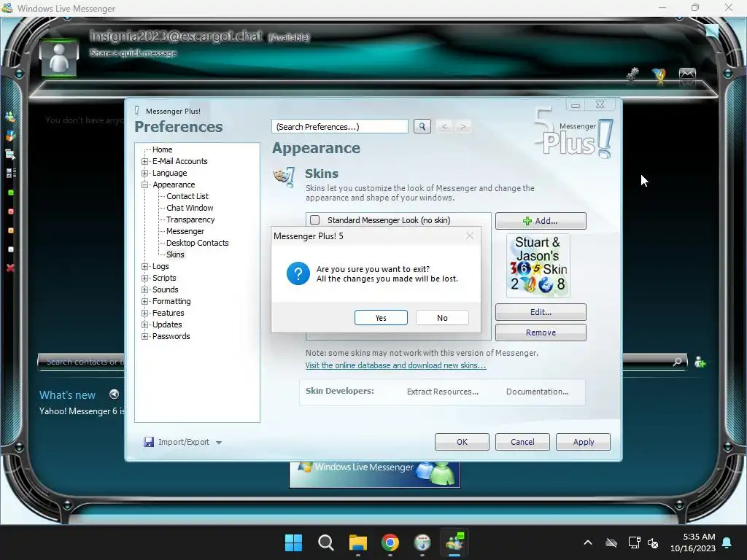Click the Skins theatre masks icon
The image size is (747, 560).
pos(284,176)
